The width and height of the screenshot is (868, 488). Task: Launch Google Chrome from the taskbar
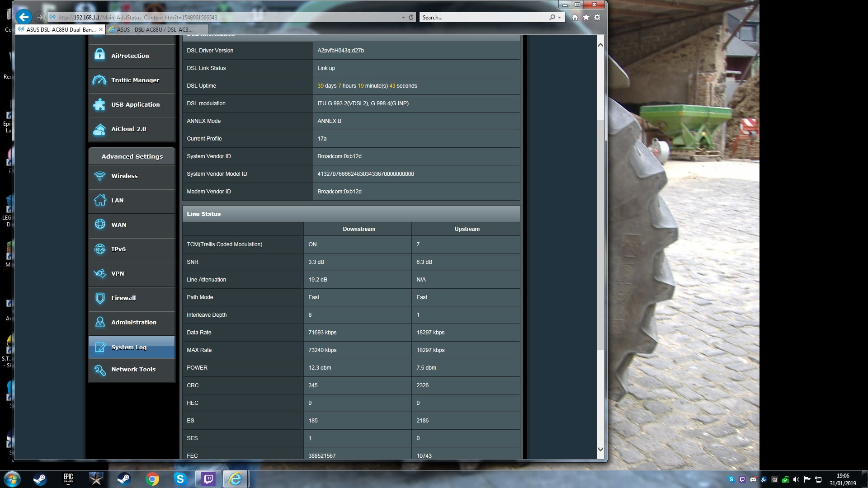pyautogui.click(x=152, y=479)
